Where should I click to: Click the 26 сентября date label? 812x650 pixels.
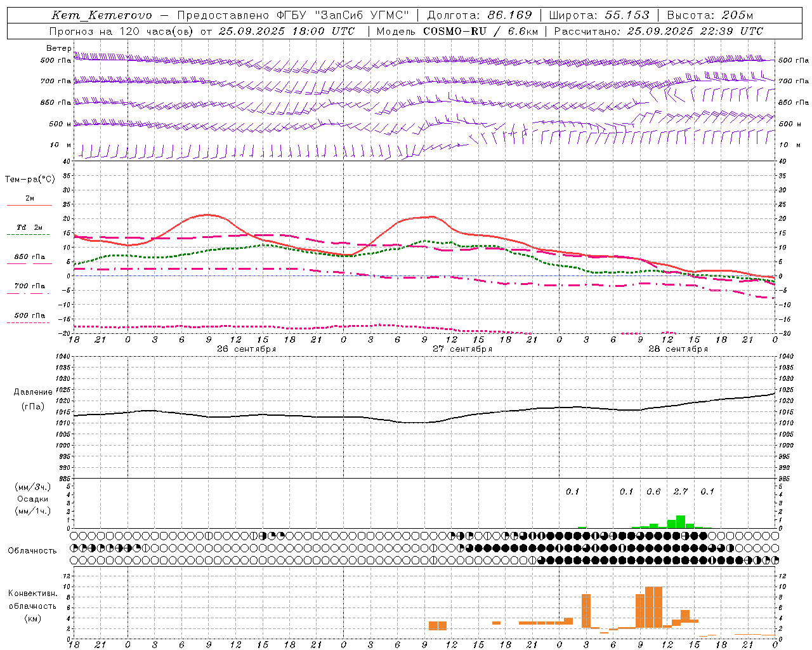246,349
